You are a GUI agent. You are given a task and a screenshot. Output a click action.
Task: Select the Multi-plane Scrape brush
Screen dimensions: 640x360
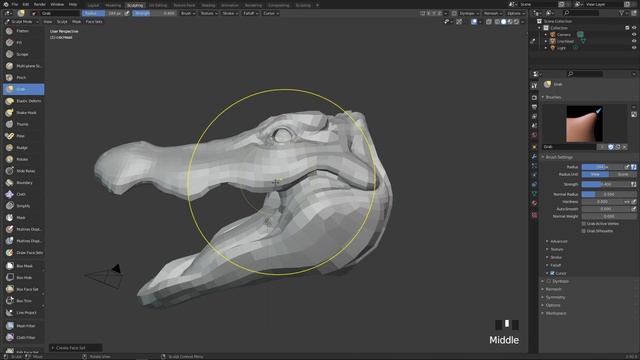tap(23, 66)
